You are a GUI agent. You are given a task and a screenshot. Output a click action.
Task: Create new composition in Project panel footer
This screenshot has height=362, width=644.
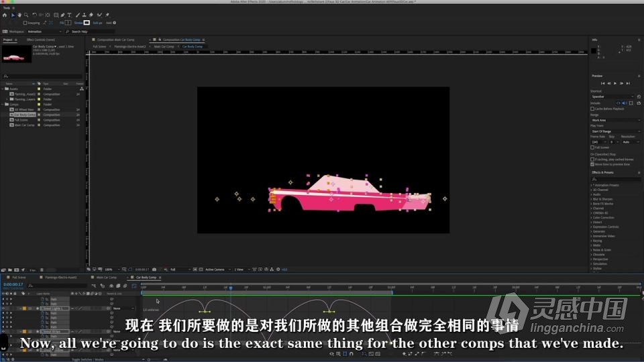[16, 270]
